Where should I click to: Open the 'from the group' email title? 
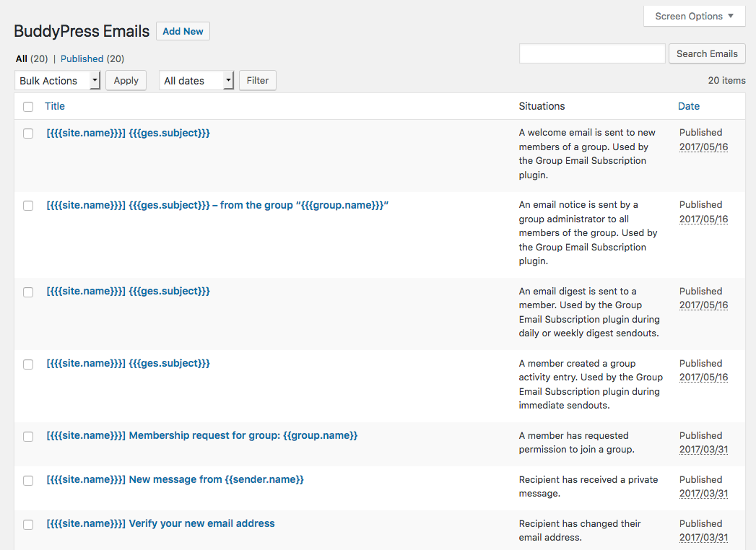[x=217, y=205]
